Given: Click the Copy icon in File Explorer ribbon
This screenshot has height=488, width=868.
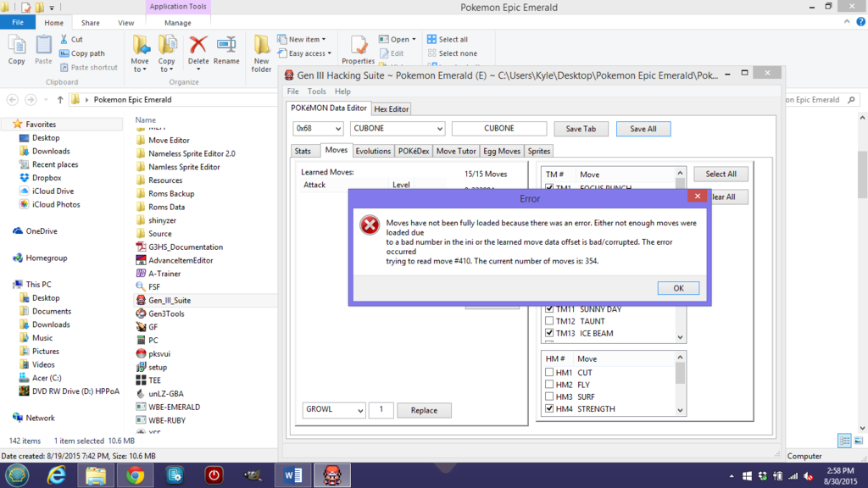Looking at the screenshot, I should pos(17,45).
